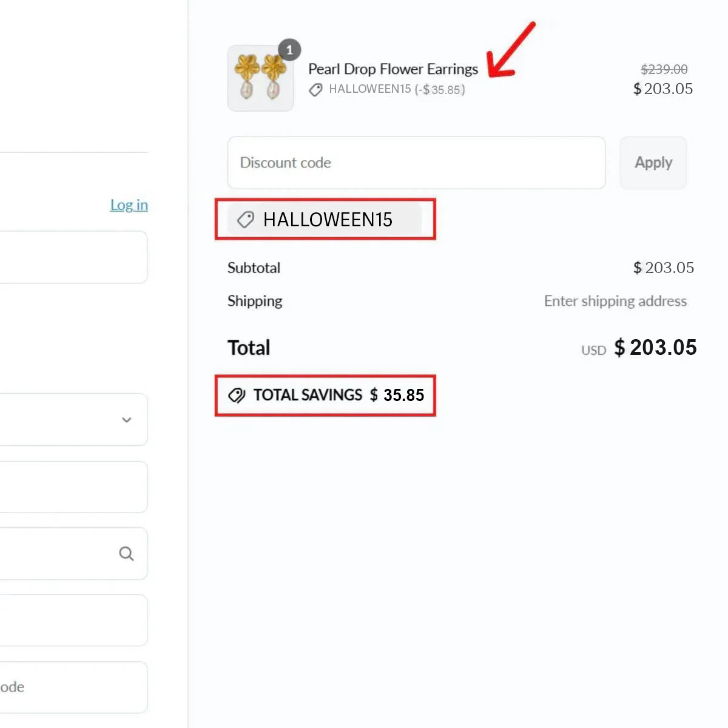Open the Pearl Drop Flower Earrings thumbnail
The image size is (728, 728).
pos(260,79)
